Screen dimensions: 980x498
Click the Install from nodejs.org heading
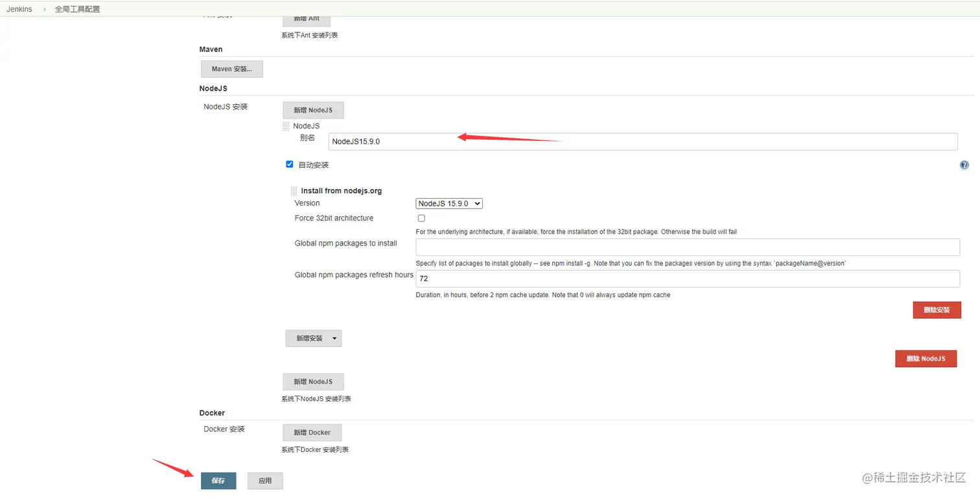(x=342, y=191)
